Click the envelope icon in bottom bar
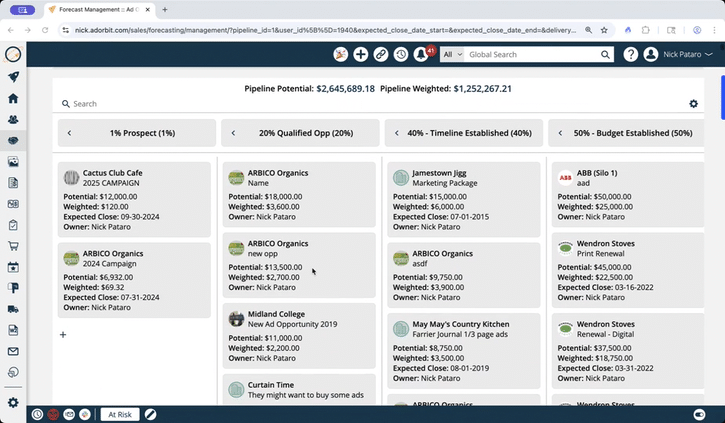This screenshot has width=725, height=423. [69, 415]
